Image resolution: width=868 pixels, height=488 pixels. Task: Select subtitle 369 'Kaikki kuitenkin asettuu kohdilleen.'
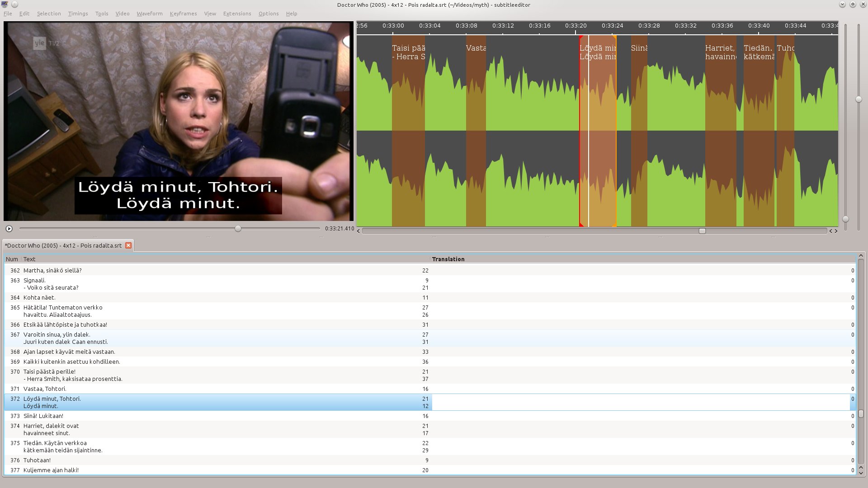tap(429, 361)
